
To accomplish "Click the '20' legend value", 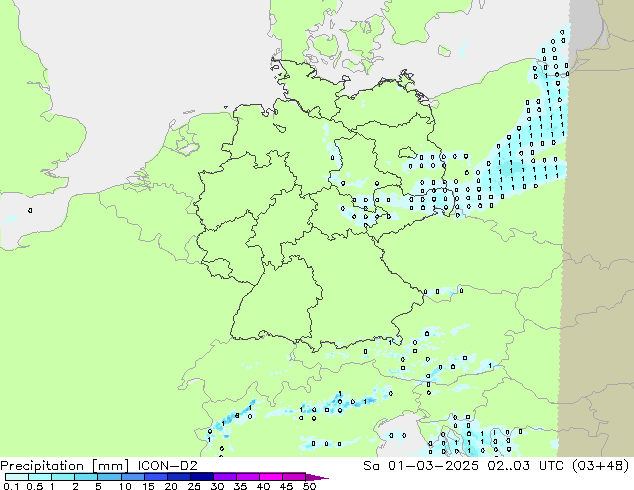I will [171, 486].
